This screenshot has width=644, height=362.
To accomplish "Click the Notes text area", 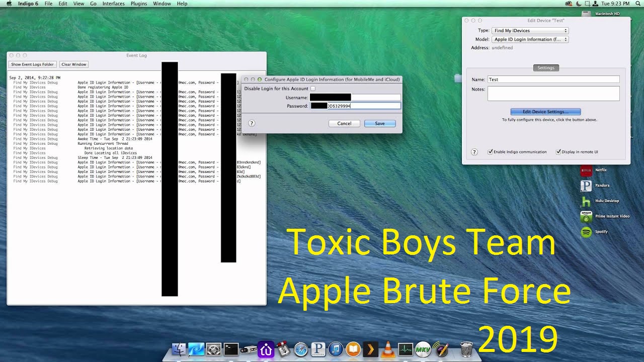I will 553,94.
